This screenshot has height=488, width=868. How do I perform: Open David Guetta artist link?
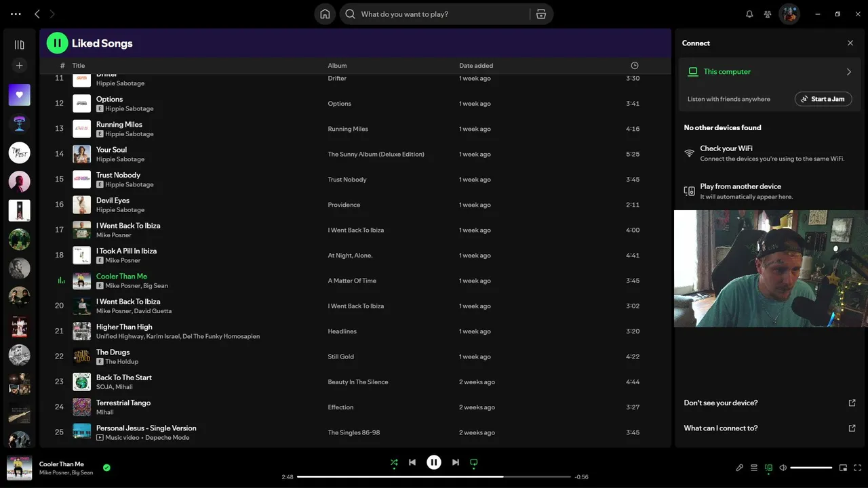153,311
